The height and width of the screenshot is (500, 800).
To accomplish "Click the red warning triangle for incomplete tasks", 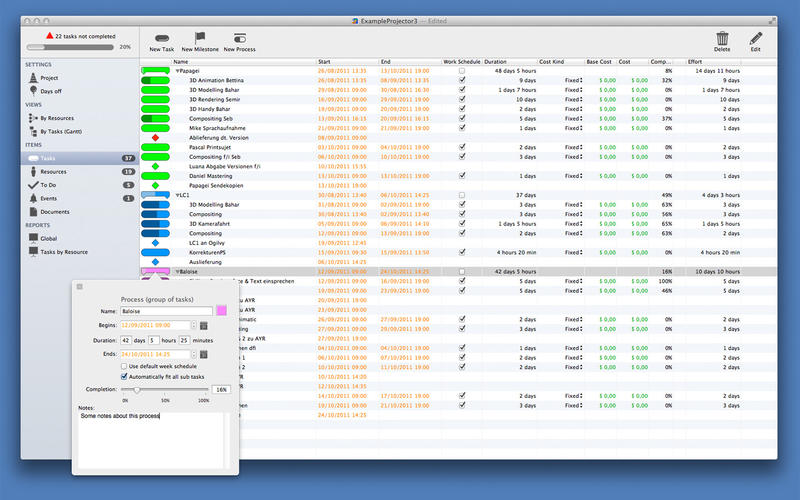I will pos(49,36).
